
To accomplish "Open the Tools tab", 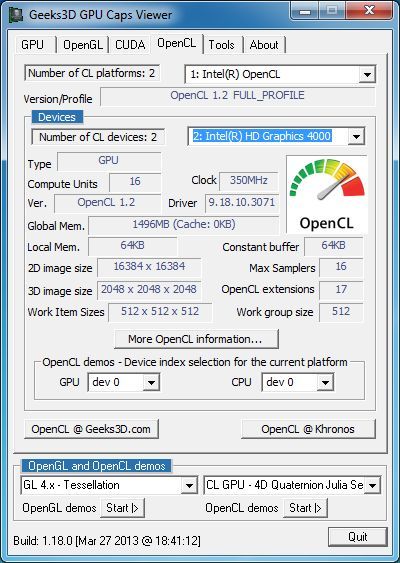I will click(x=222, y=45).
